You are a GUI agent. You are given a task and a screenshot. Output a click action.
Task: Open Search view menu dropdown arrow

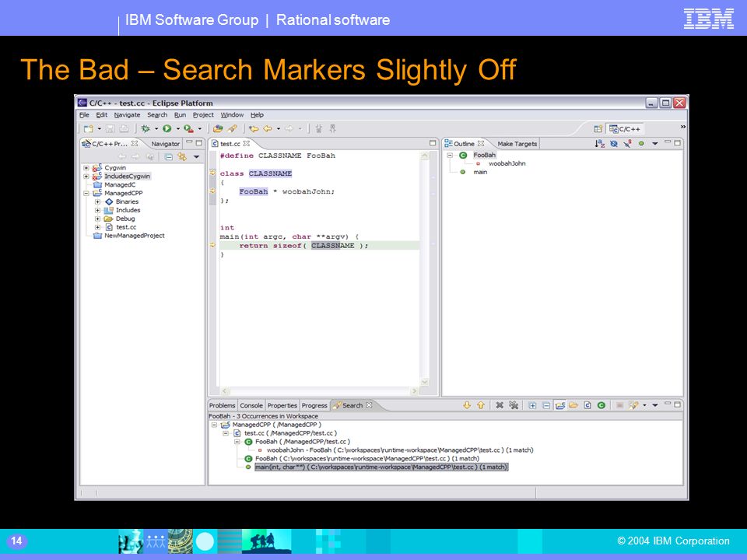tap(655, 405)
